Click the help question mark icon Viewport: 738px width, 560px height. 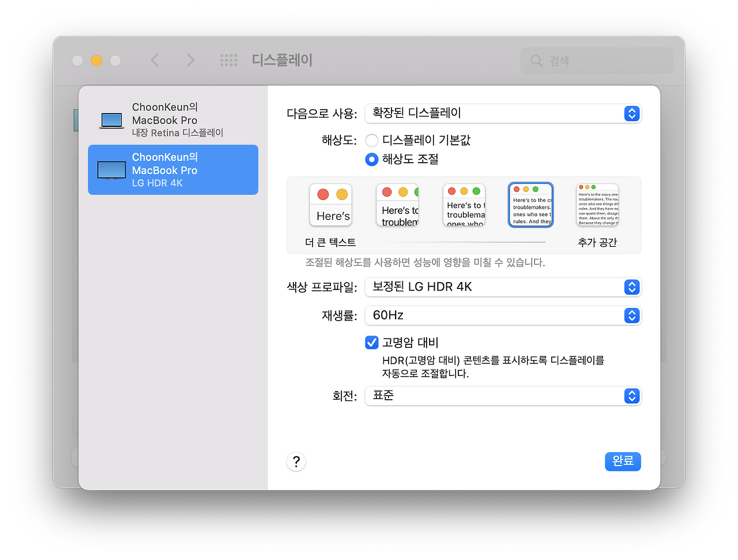(x=296, y=461)
